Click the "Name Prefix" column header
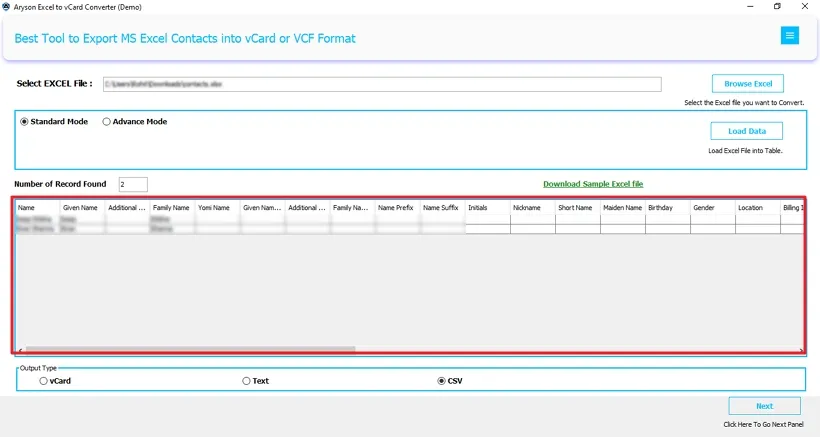Viewport: 820px width, 437px height. tap(397, 208)
